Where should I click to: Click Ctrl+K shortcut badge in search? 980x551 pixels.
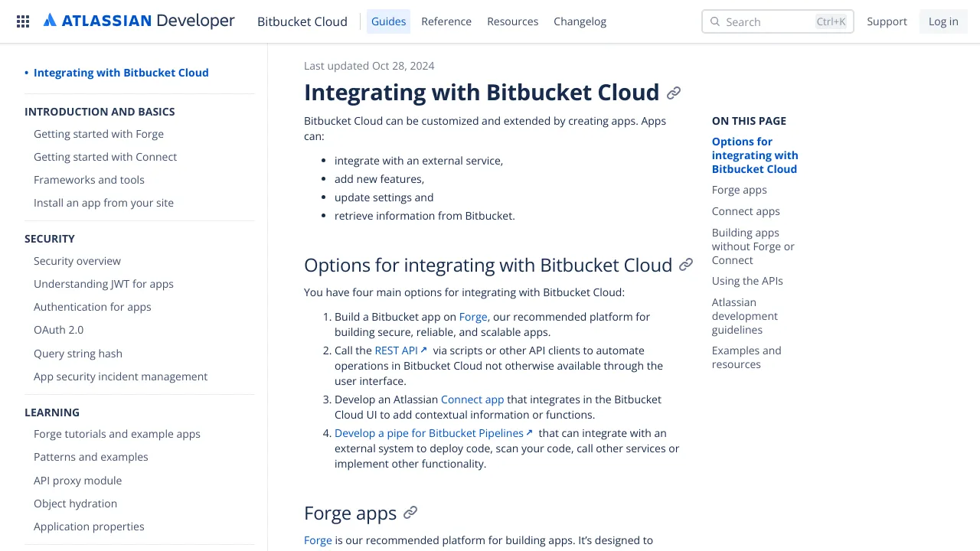(x=831, y=21)
